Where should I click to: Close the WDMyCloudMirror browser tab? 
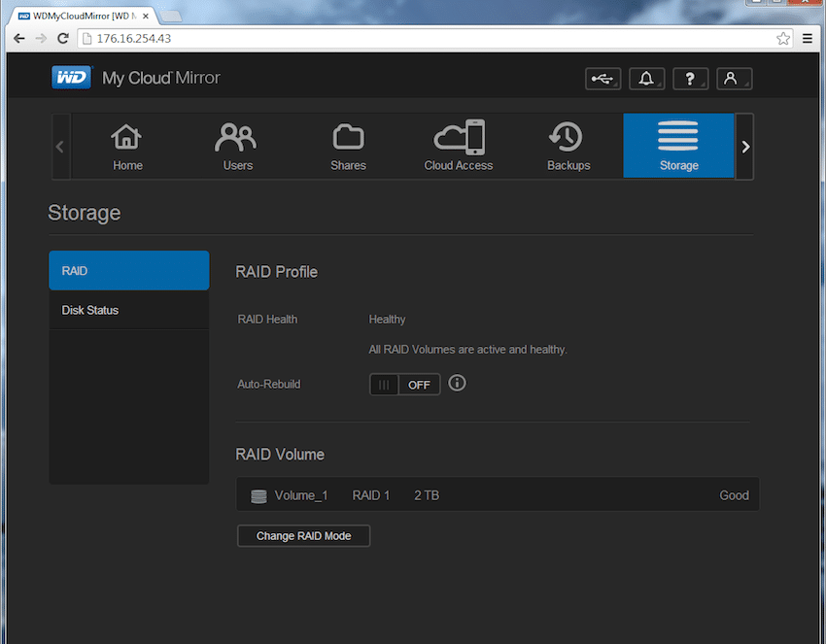tap(146, 17)
